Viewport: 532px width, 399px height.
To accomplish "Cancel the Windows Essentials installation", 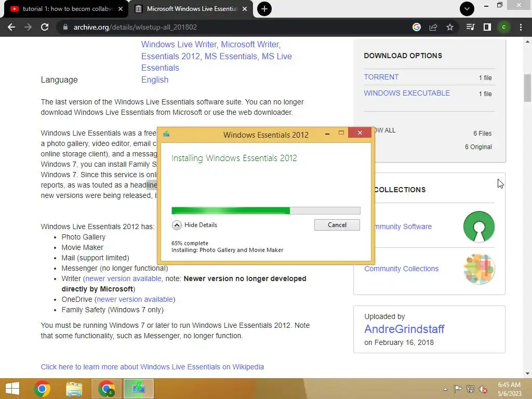I will (337, 225).
